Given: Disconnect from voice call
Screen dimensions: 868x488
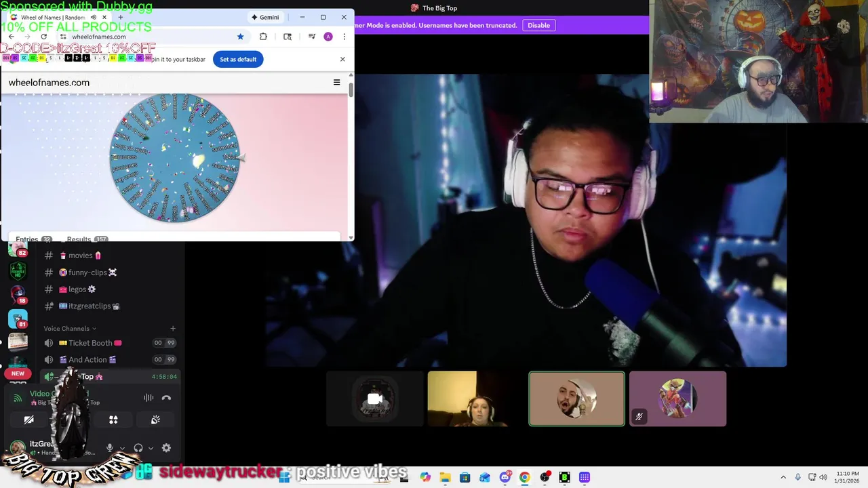Looking at the screenshot, I should (166, 398).
